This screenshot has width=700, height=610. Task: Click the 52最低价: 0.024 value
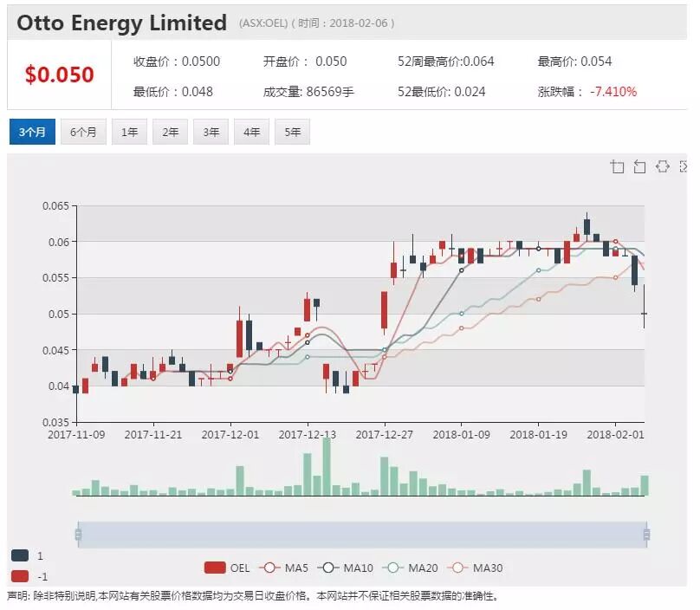(442, 92)
